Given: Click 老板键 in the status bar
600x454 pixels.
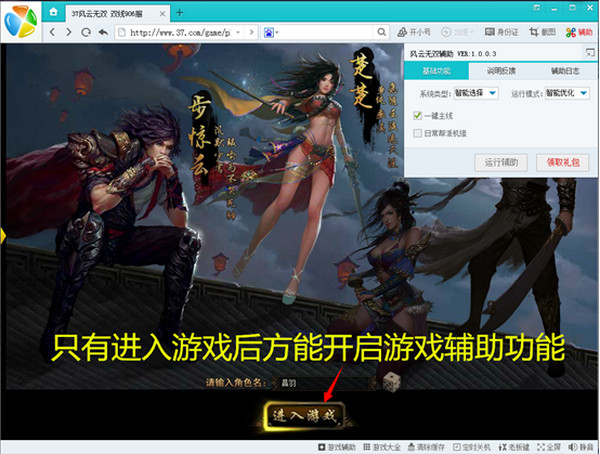Looking at the screenshot, I should 514,447.
